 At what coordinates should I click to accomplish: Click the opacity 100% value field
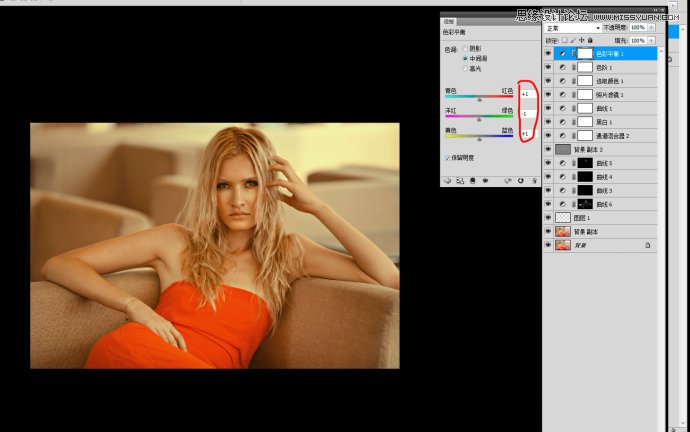pos(638,28)
